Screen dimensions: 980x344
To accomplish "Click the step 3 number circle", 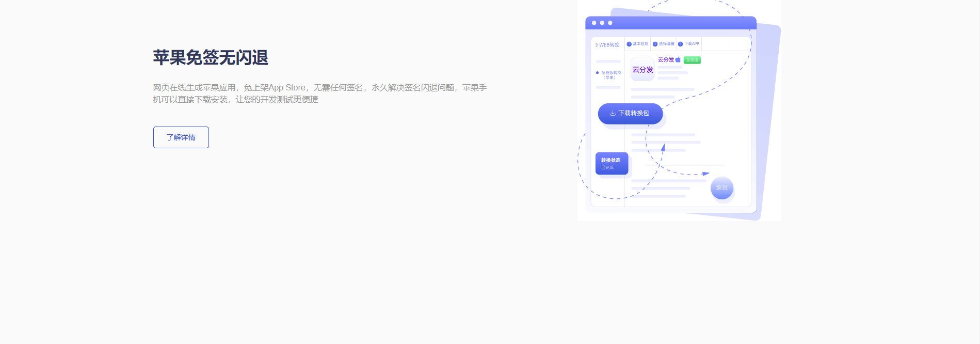I will (x=680, y=44).
